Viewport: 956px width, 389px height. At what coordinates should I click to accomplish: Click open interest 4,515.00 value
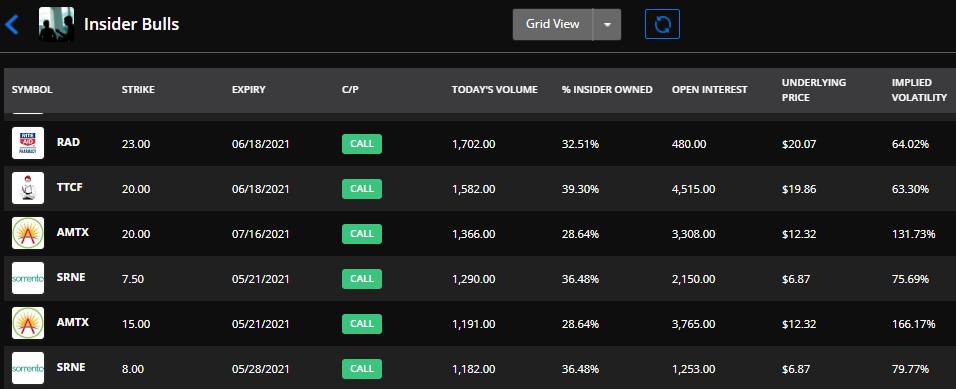click(694, 190)
